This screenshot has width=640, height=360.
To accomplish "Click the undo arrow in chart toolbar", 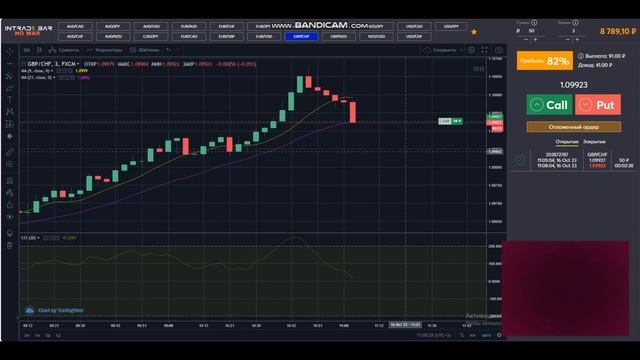I will pos(169,50).
